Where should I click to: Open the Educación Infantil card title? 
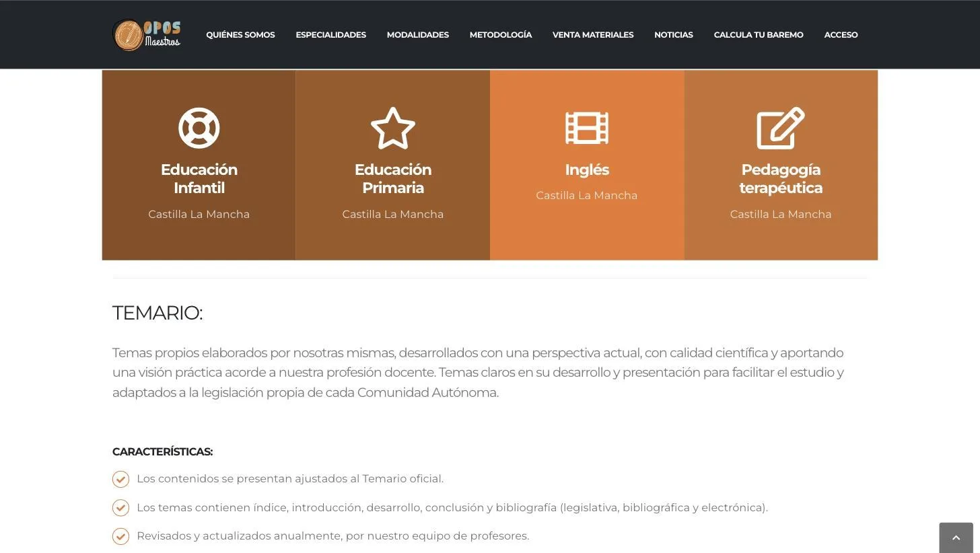coord(199,179)
